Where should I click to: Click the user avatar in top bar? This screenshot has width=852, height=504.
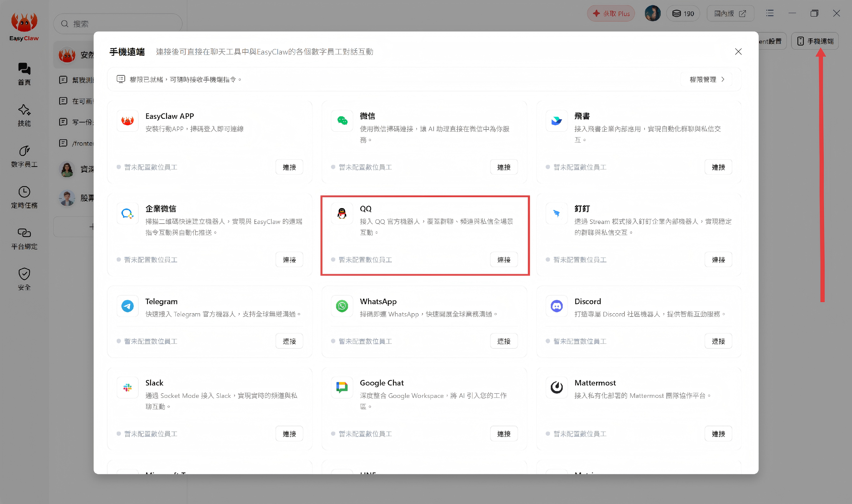pos(653,14)
